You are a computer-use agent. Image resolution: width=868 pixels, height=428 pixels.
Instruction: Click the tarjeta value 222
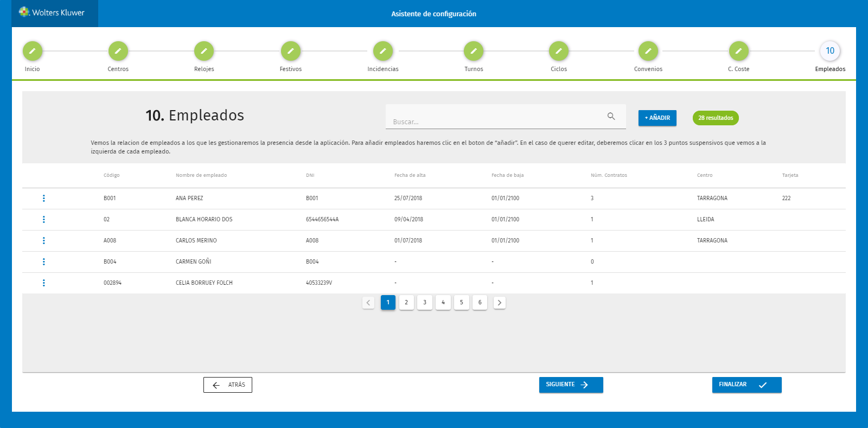[x=787, y=198]
